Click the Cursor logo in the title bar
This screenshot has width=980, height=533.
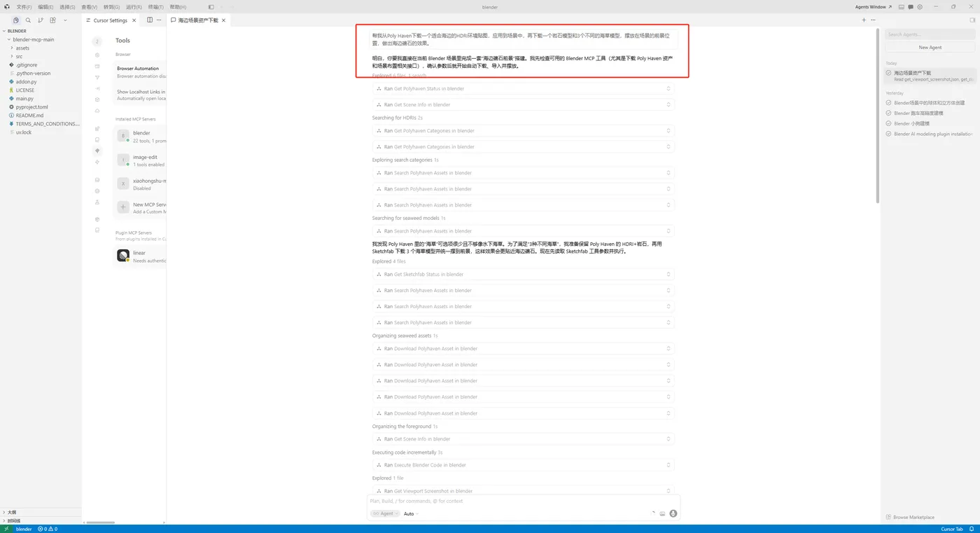pyautogui.click(x=7, y=7)
